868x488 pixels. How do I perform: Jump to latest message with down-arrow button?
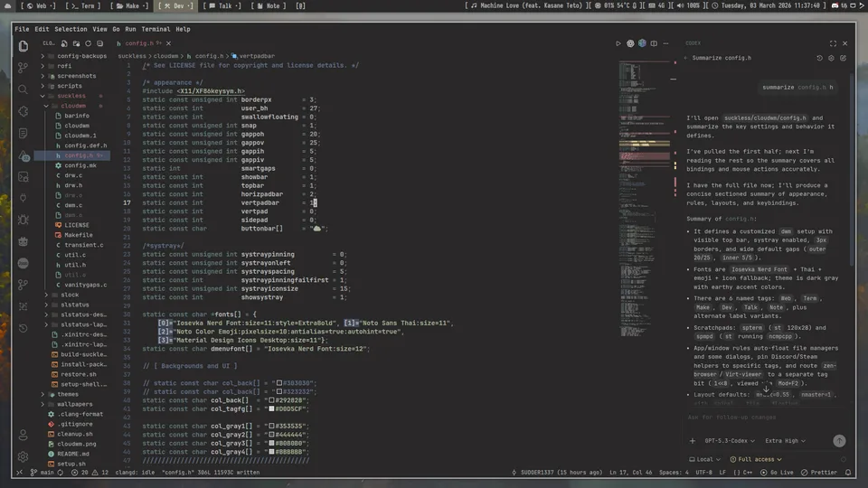pos(766,389)
